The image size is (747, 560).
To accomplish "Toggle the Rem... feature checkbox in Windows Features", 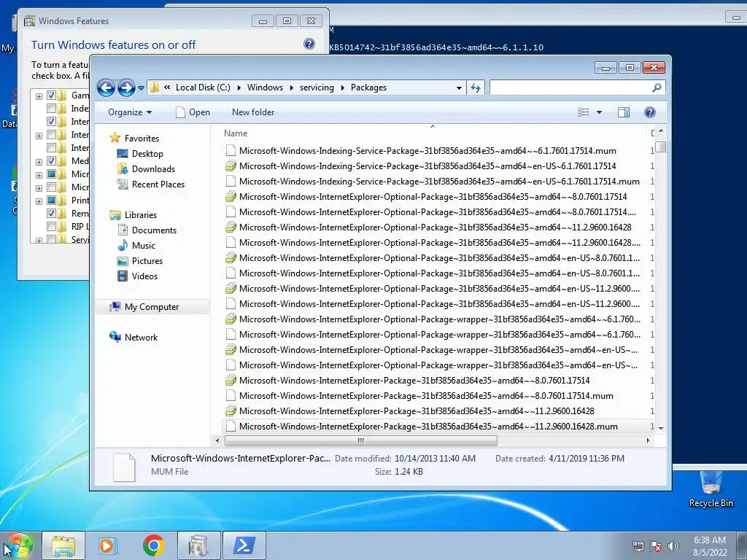I will [x=52, y=214].
